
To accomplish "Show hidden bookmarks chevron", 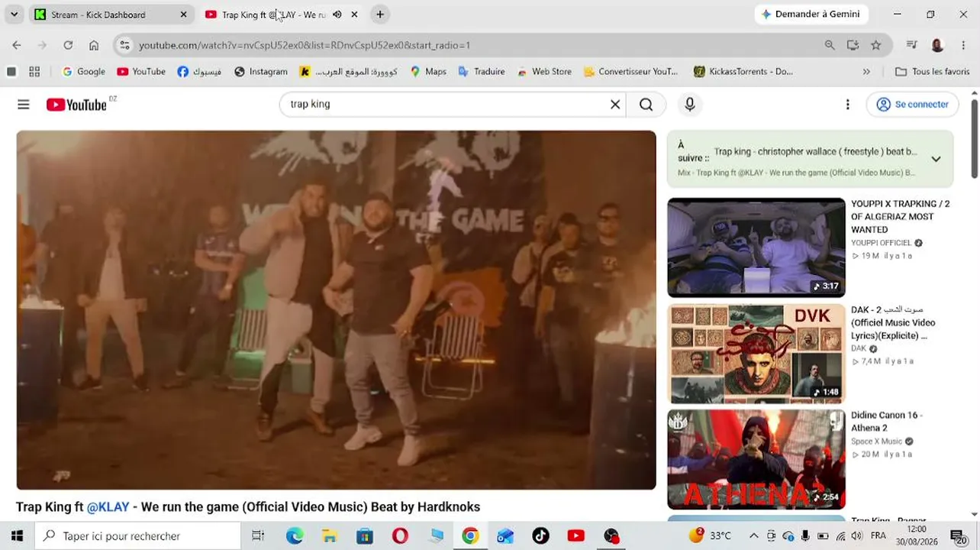I will 866,72.
